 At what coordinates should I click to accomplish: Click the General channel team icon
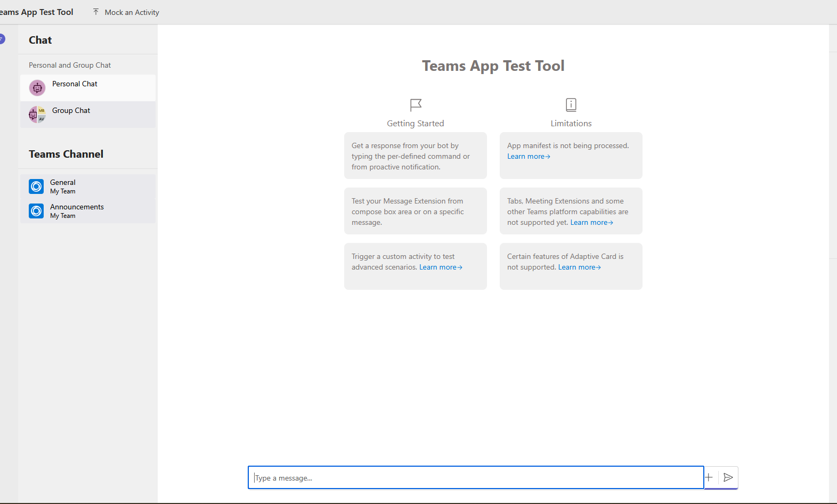36,186
